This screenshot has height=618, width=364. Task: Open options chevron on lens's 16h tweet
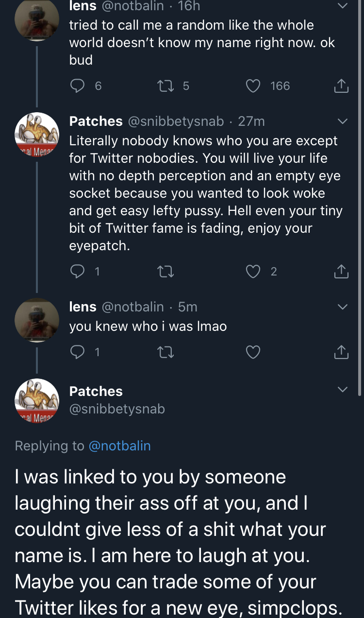pyautogui.click(x=342, y=6)
